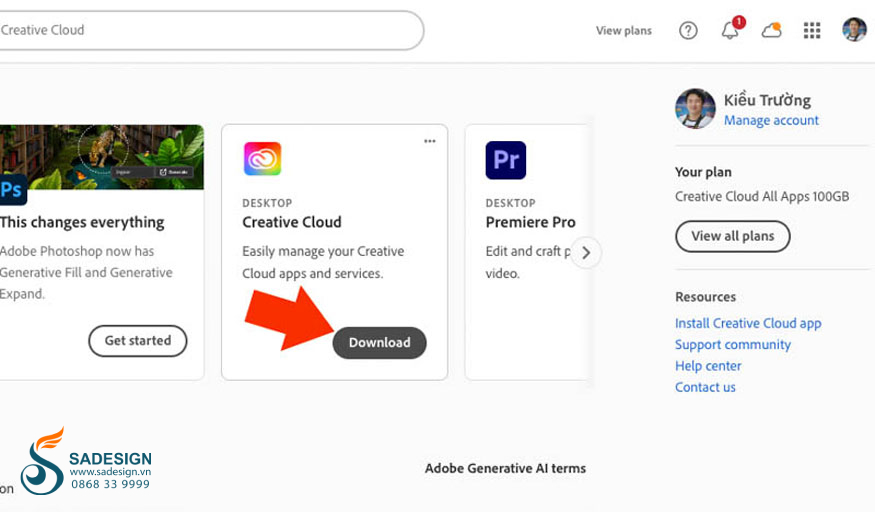Open Adobe Generative AI terms

(x=505, y=468)
